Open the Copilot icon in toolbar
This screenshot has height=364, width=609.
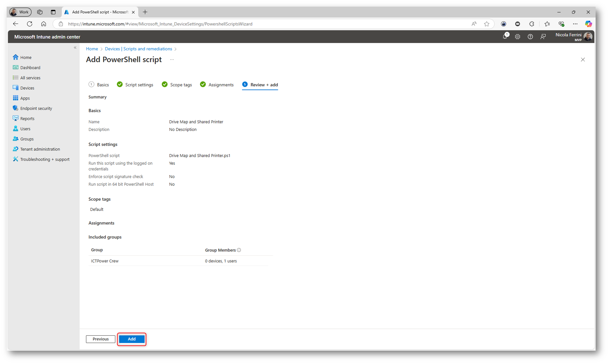tap(588, 24)
